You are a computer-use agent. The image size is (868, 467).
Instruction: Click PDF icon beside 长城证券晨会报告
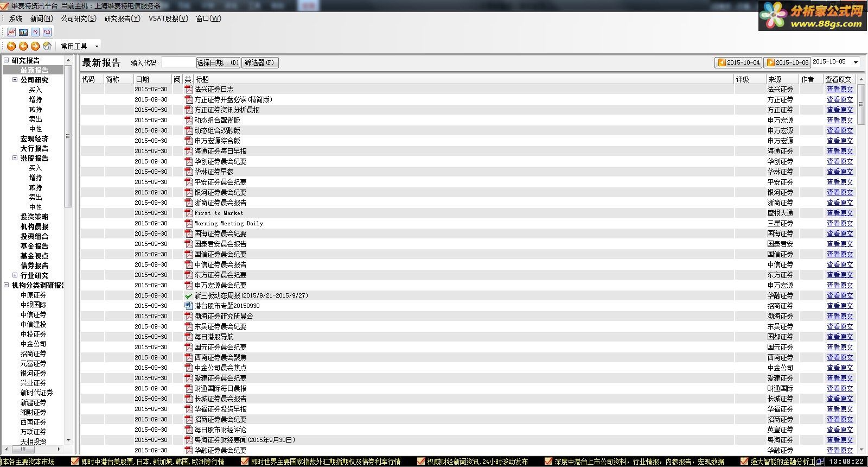pos(189,399)
